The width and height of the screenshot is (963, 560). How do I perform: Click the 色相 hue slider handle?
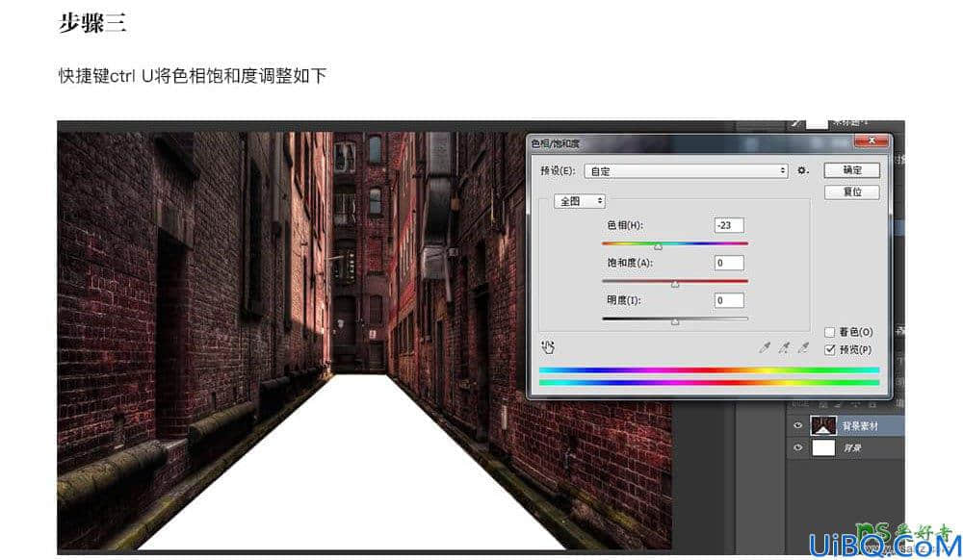[659, 246]
